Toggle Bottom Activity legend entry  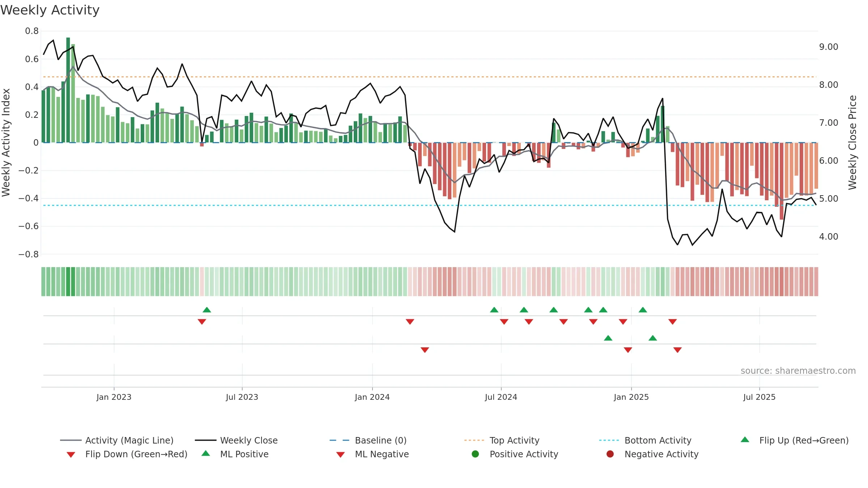[645, 440]
